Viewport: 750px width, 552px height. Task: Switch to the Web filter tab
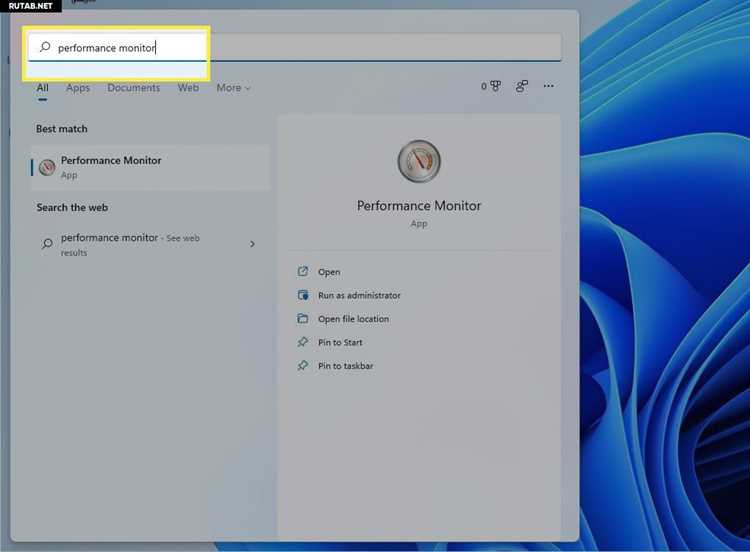pyautogui.click(x=188, y=88)
